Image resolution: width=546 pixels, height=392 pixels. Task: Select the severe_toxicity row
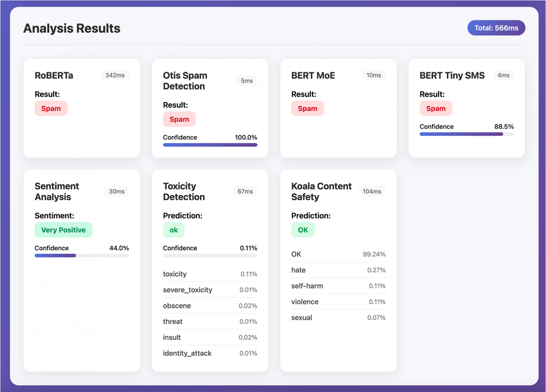point(210,290)
